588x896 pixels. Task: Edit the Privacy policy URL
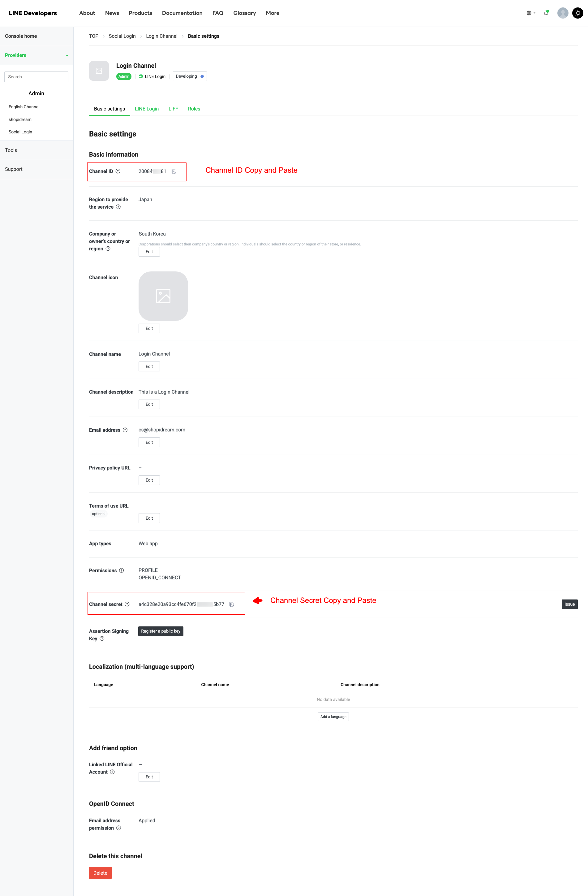[149, 480]
